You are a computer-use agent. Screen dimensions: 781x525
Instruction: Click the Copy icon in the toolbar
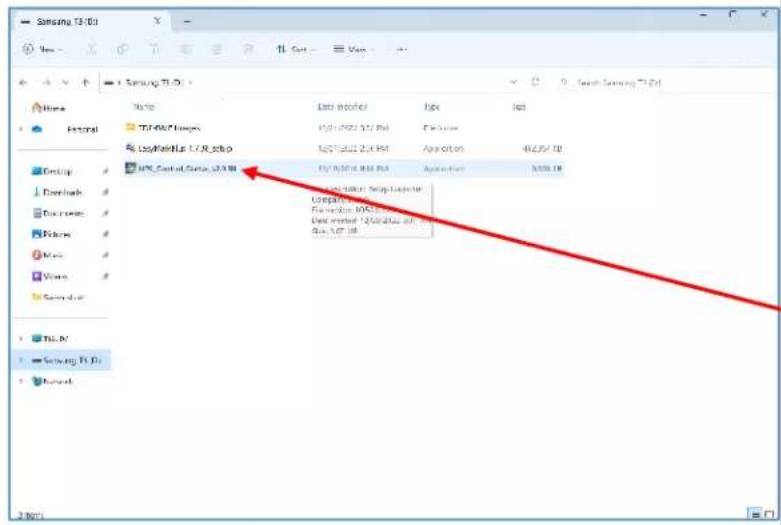(123, 49)
